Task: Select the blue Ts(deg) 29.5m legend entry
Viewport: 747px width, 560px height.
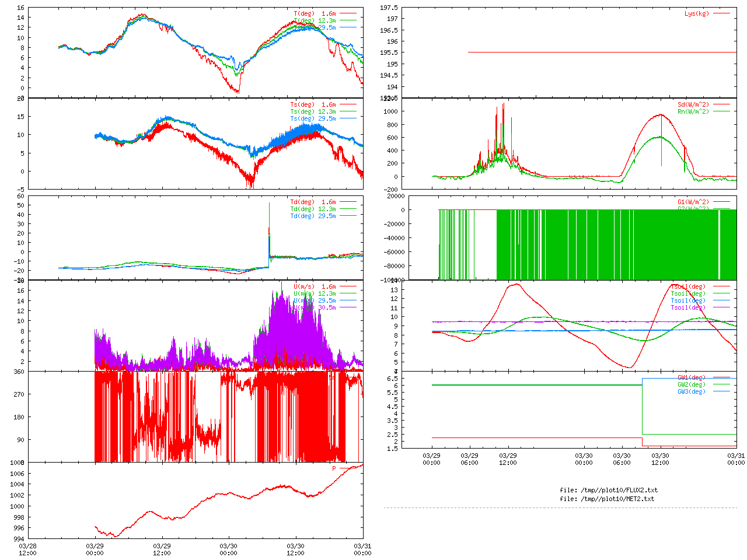Action: tap(313, 118)
